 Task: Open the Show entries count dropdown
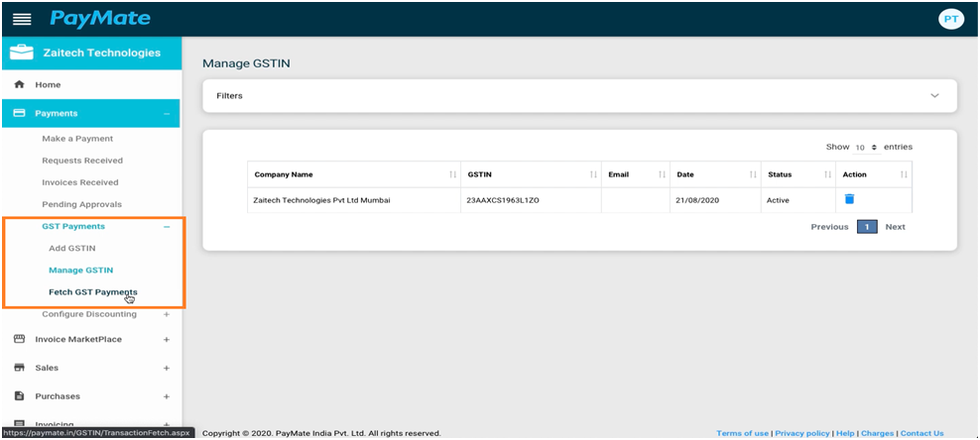click(866, 148)
